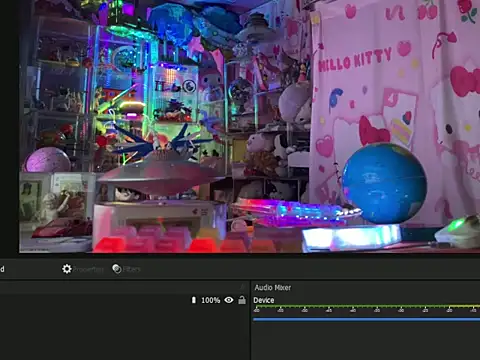This screenshot has height=360, width=480.
Task: Click the Filters text label
Action: click(132, 269)
